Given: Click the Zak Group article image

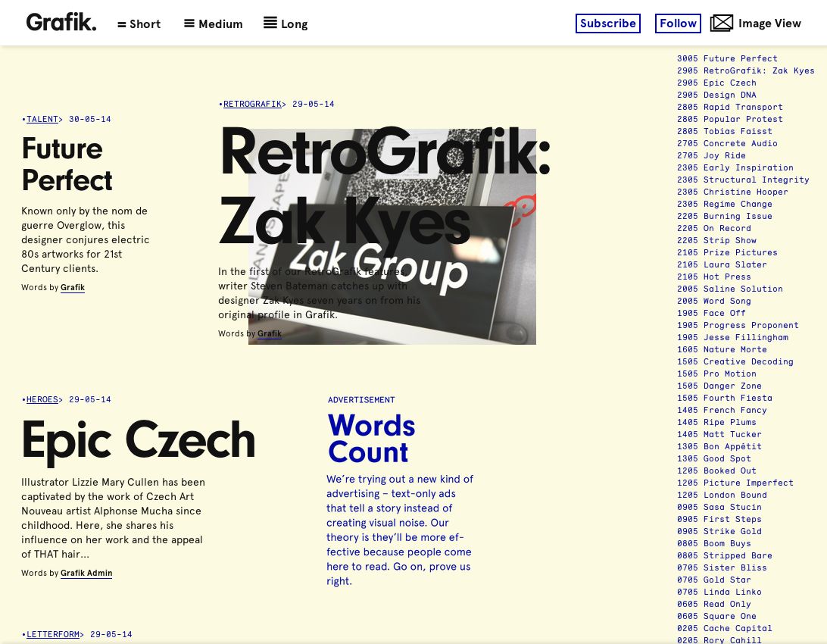Looking at the screenshot, I should click(x=392, y=237).
